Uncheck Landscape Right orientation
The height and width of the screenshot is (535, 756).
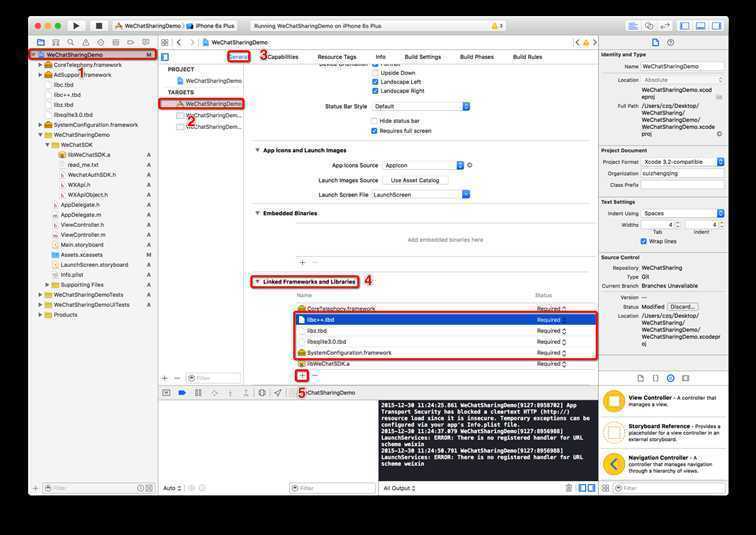(x=375, y=91)
